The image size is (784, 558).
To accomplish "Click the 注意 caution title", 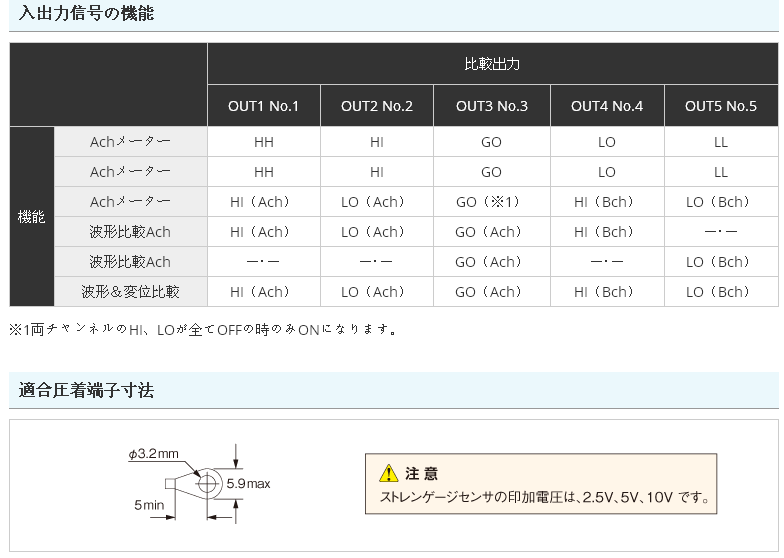I will point(421,474).
